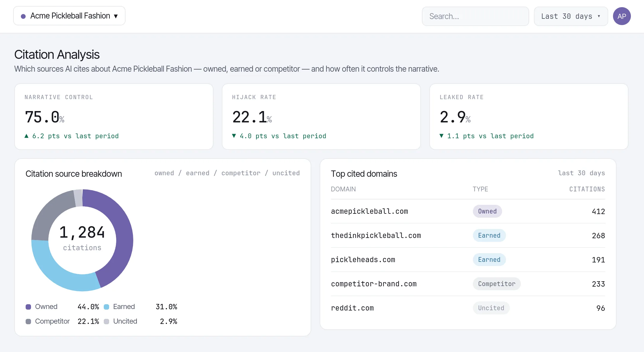Click the up triangle icon under Narrative Control
Viewport: 644px width, 352px height.
[x=27, y=136]
